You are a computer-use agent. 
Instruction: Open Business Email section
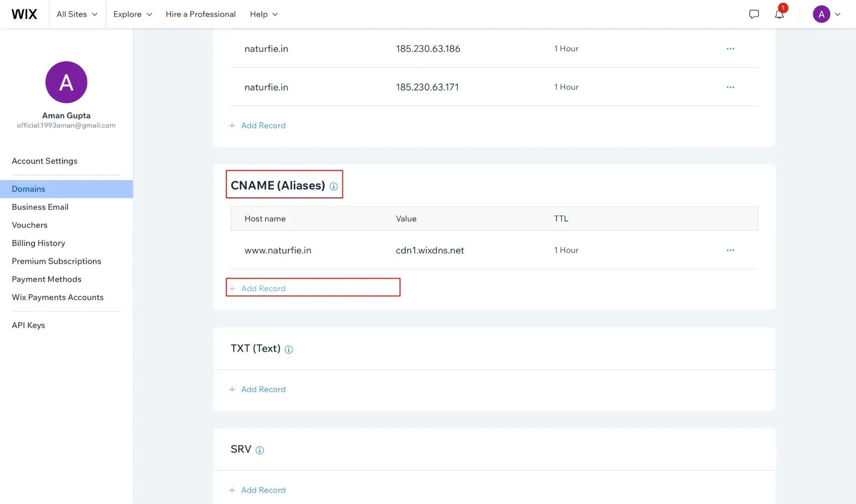pos(40,207)
